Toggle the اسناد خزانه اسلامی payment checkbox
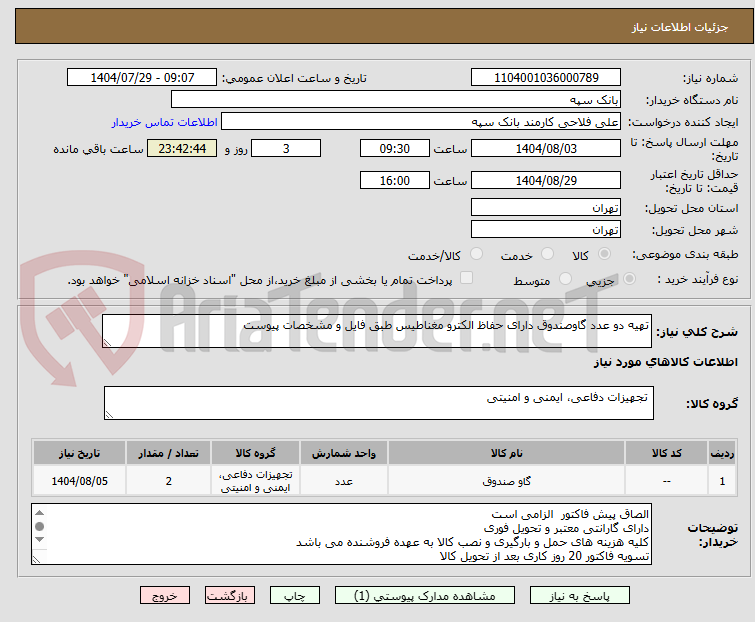The height and width of the screenshot is (622, 755). 466,278
